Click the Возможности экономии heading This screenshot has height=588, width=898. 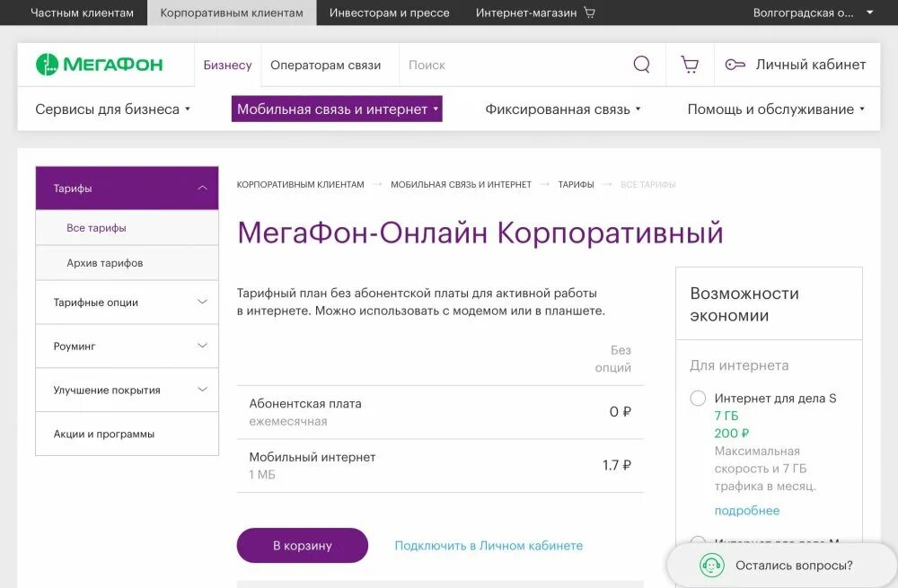pos(744,304)
